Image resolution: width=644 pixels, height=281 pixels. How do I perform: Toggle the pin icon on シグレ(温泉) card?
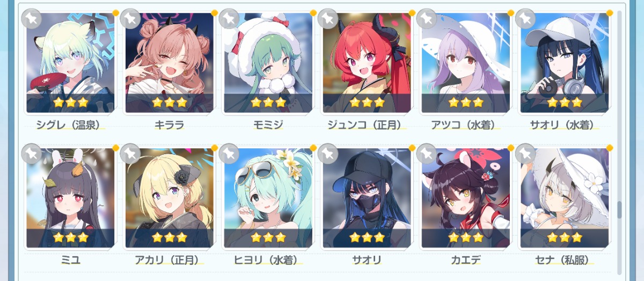[x=31, y=19]
